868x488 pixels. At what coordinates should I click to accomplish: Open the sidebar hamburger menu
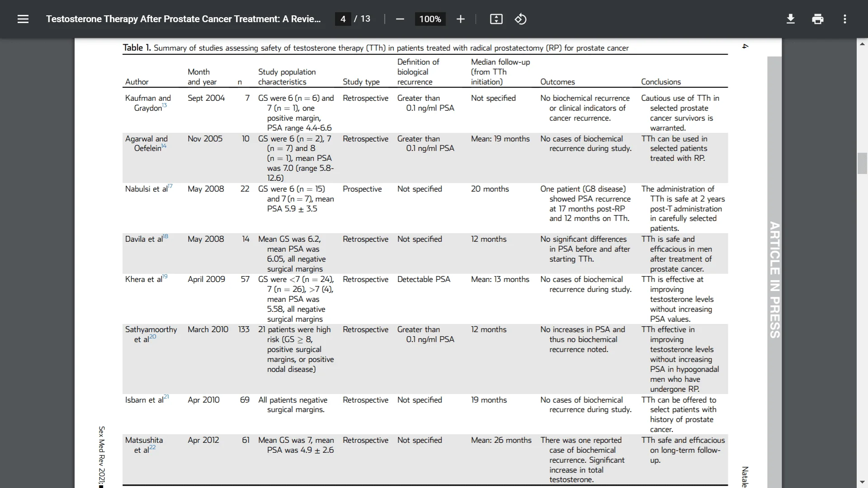tap(23, 19)
